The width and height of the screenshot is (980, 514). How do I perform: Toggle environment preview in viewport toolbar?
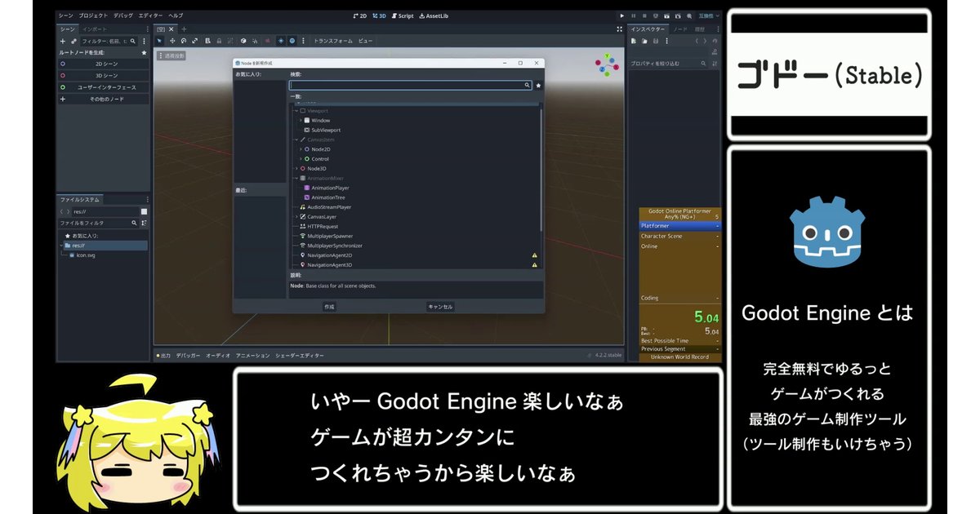pyautogui.click(x=292, y=40)
